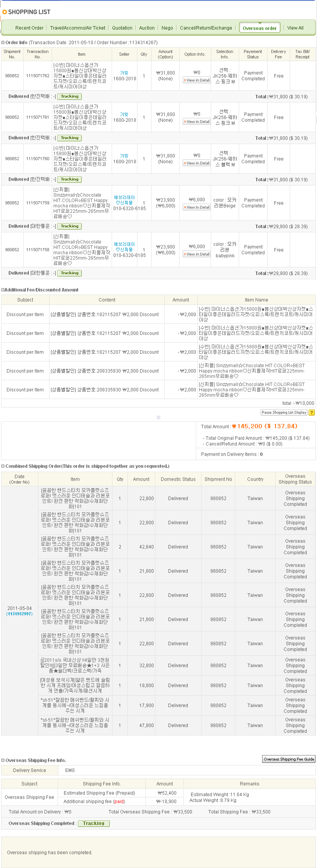Open seller 에브리데이 신찌몰 in transaction 1115071759 row

[124, 200]
